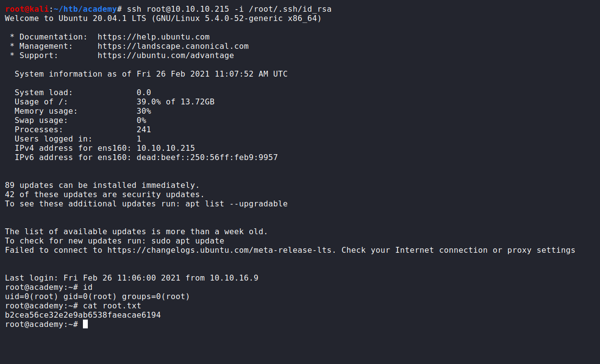Click the Processes count 241
The height and width of the screenshot is (364, 600).
pos(144,130)
